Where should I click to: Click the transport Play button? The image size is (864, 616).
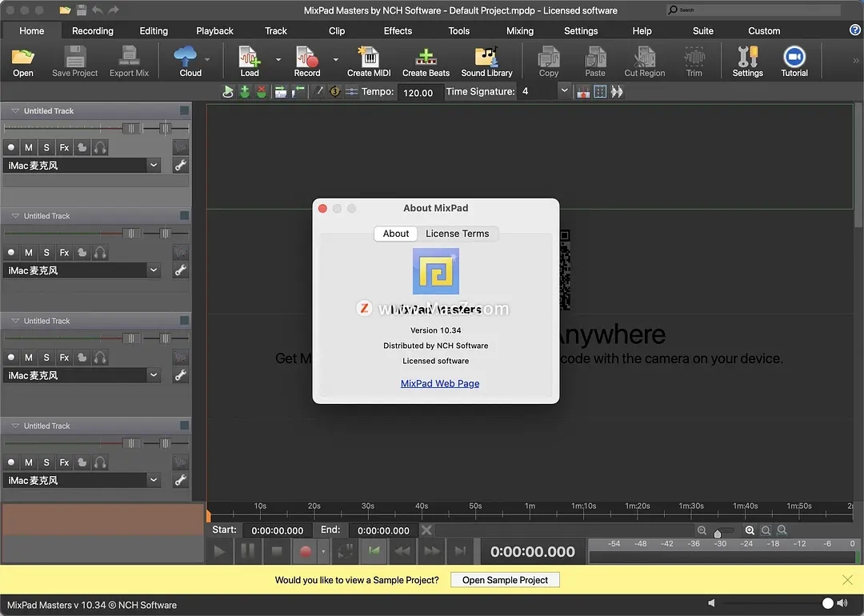[219, 551]
